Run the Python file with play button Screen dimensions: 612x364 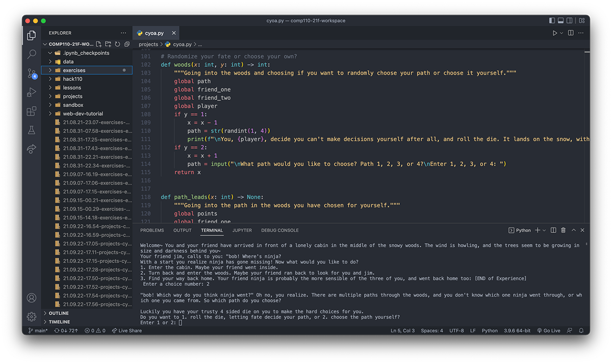555,33
